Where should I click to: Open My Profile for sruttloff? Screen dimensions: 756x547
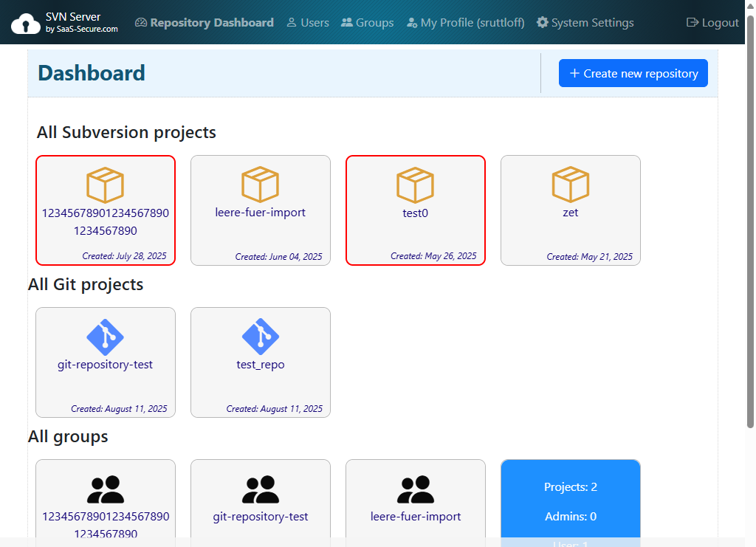click(464, 22)
